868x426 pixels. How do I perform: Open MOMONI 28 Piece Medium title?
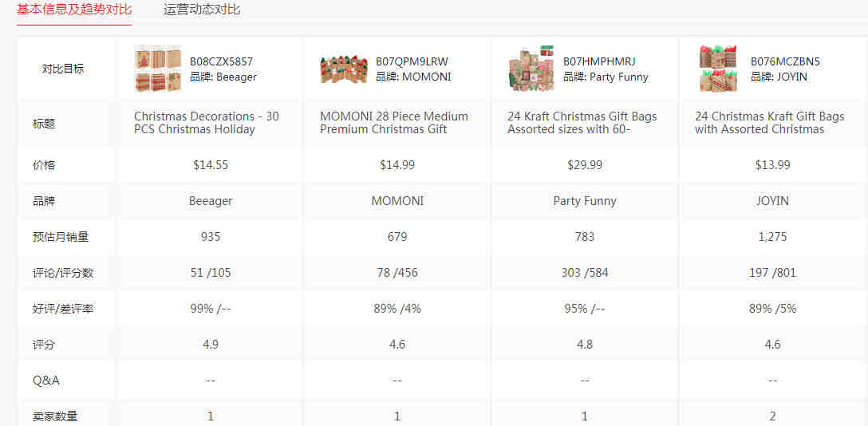(x=394, y=123)
